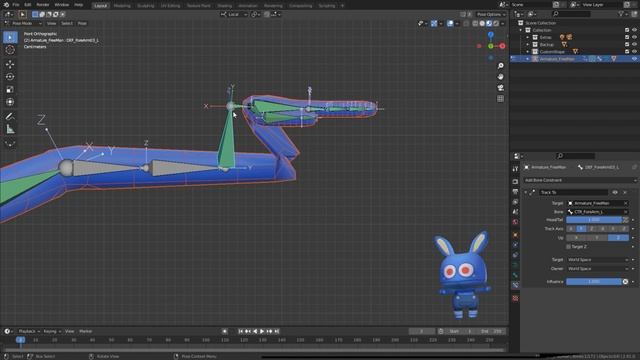Open the Scene properties tab
Viewport: 640px width, 360px height.
click(x=515, y=212)
